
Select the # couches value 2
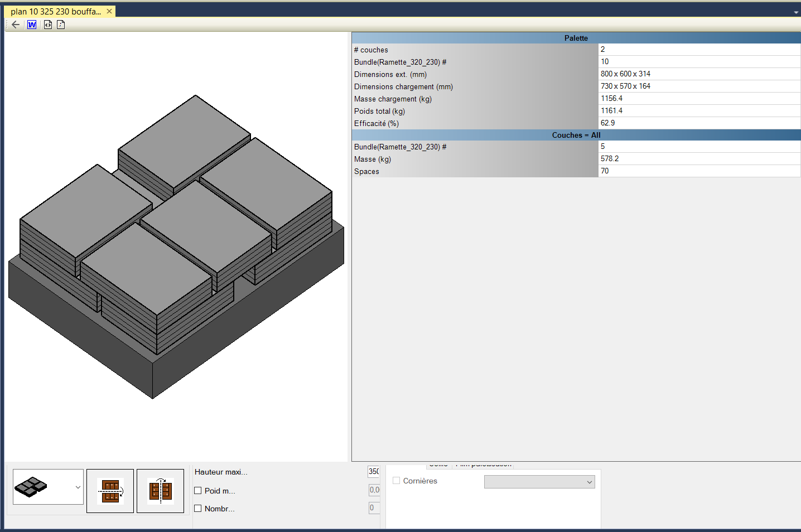click(699, 50)
